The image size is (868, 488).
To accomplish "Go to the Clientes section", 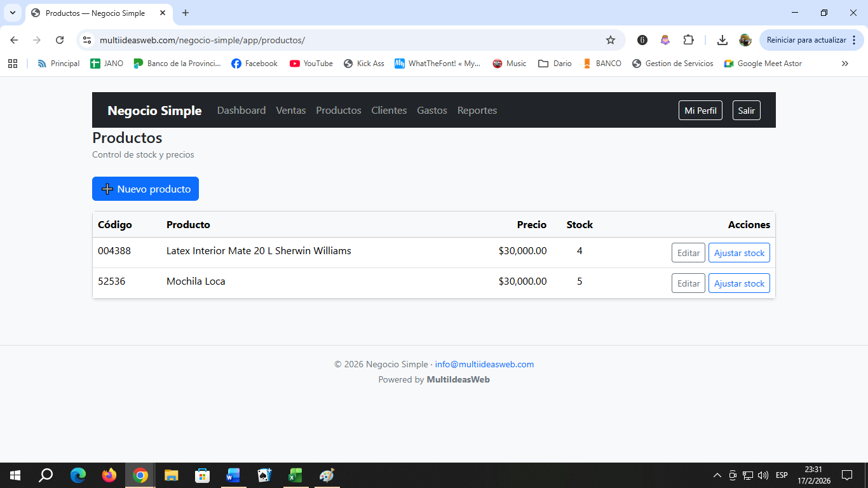I will click(389, 110).
